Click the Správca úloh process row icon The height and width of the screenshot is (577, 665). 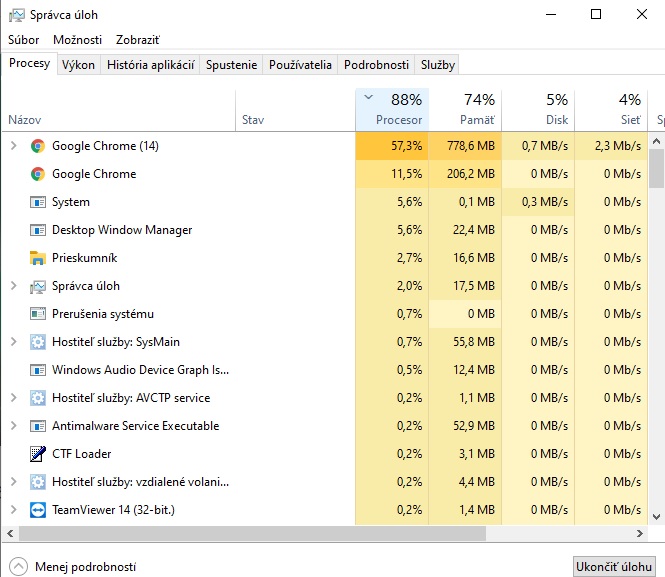coord(38,286)
